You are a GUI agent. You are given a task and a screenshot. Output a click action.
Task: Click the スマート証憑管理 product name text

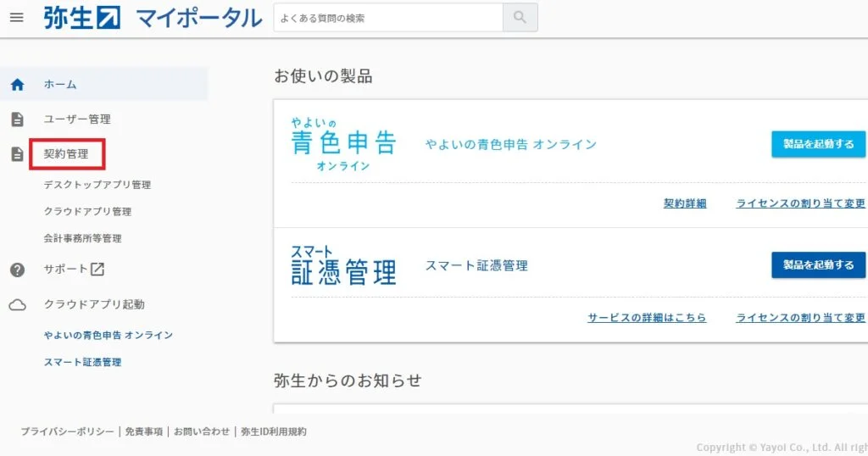(x=476, y=265)
